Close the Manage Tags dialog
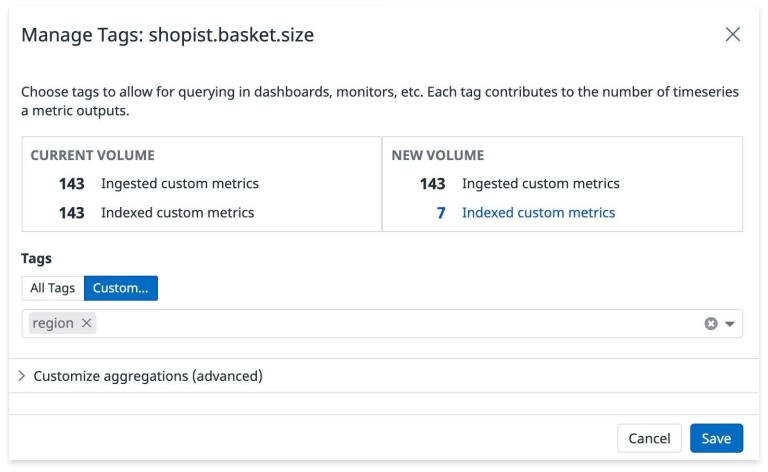Image resolution: width=768 pixels, height=472 pixels. [733, 35]
